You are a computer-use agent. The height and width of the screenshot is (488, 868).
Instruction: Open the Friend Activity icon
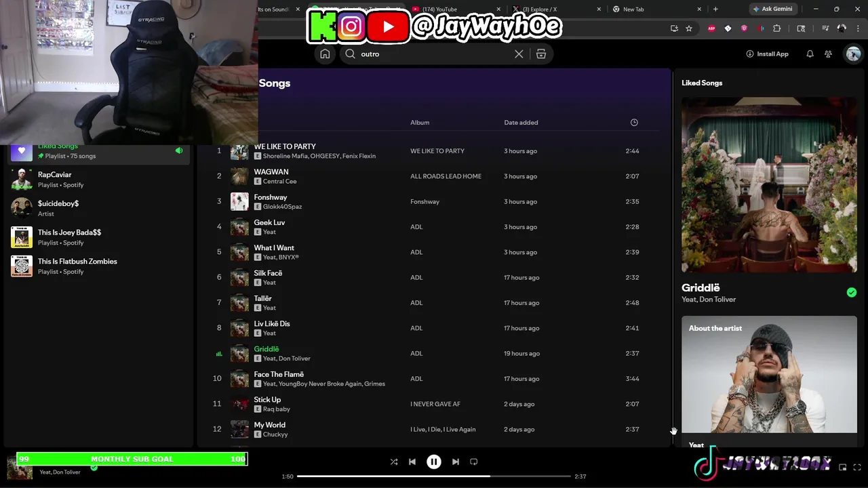point(828,54)
